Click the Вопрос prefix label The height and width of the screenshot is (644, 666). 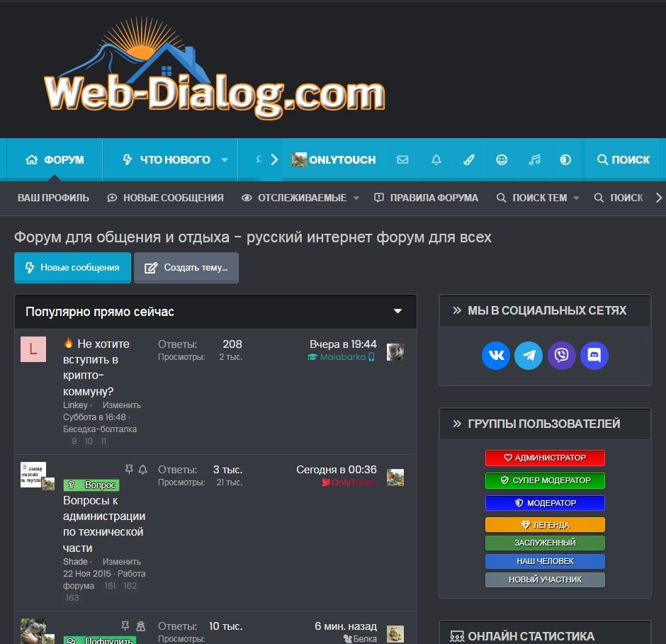click(x=91, y=485)
